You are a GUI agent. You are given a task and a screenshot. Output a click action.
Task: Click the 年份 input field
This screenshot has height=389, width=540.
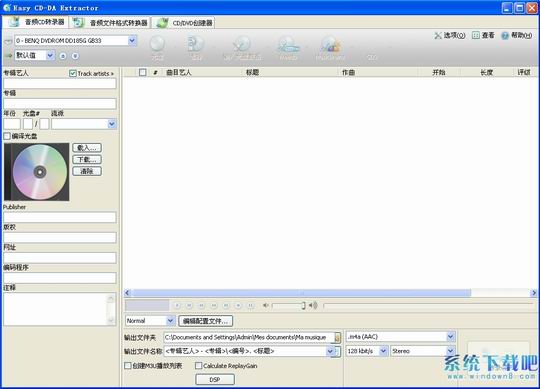tap(12, 124)
